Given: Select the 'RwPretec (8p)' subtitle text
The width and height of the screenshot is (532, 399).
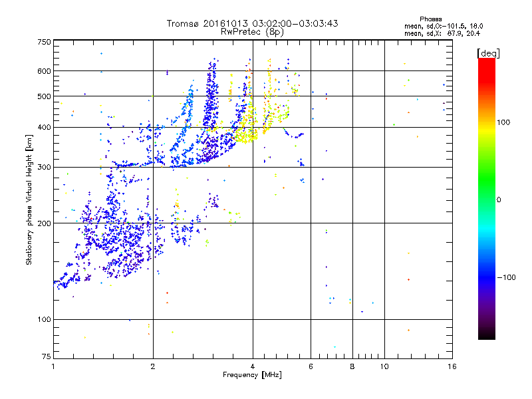Looking at the screenshot, I should (x=252, y=32).
